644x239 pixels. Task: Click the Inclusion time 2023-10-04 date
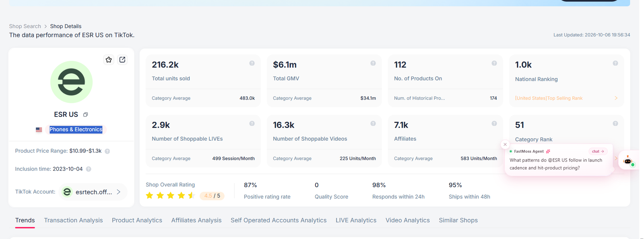coord(68,169)
